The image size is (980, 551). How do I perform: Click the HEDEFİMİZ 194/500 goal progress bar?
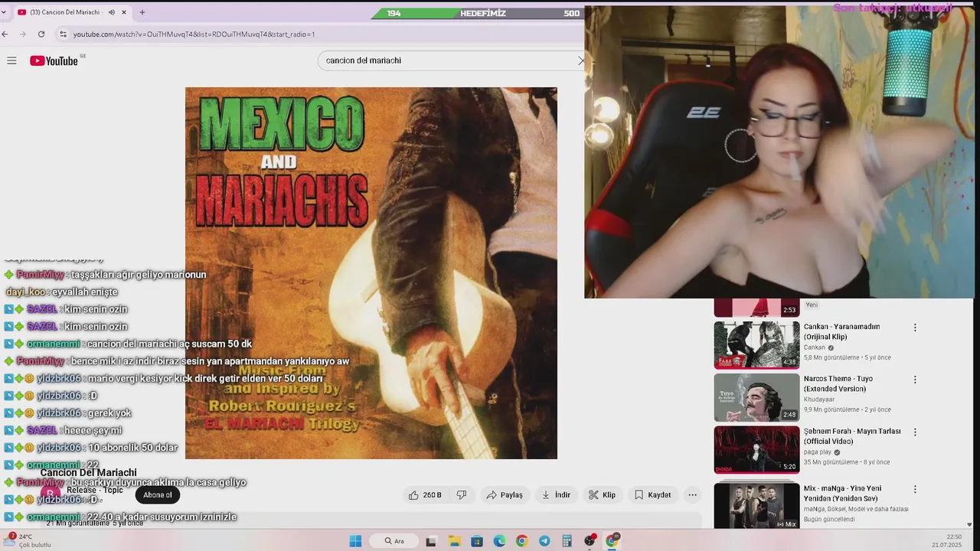point(479,13)
